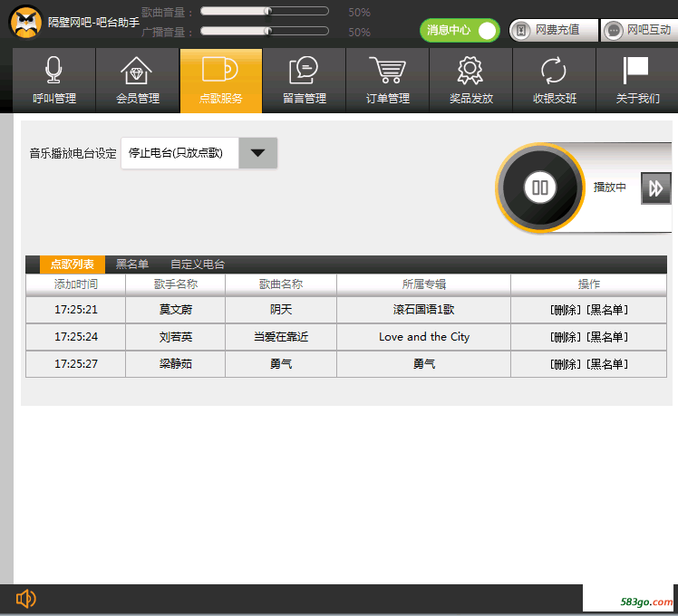The width and height of the screenshot is (678, 616).
Task: Open 关于我们 flag section
Action: click(x=637, y=81)
